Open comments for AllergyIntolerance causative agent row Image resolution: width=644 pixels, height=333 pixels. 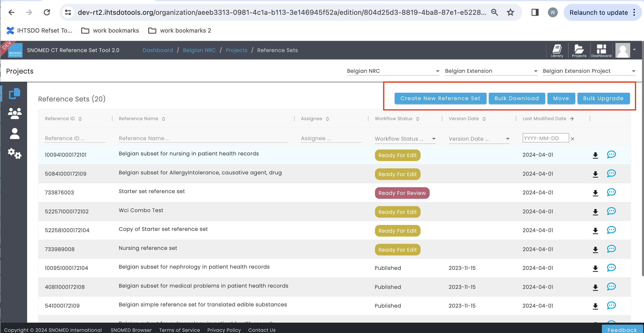pos(611,173)
